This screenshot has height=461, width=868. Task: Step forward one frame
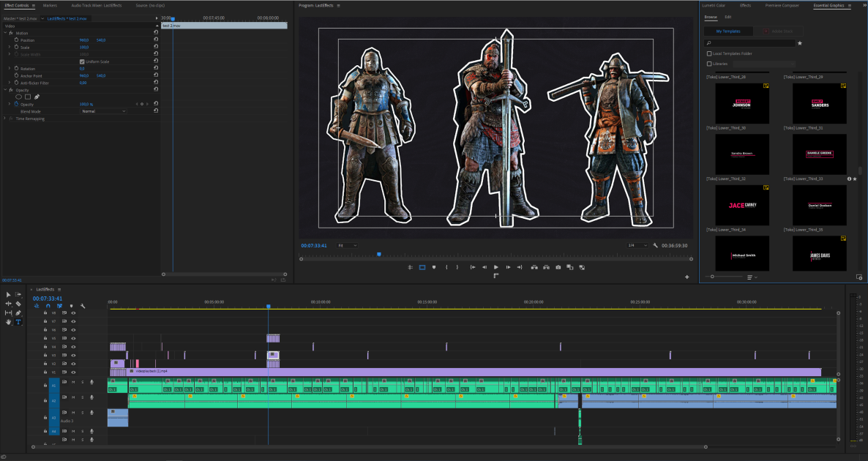[x=508, y=267]
